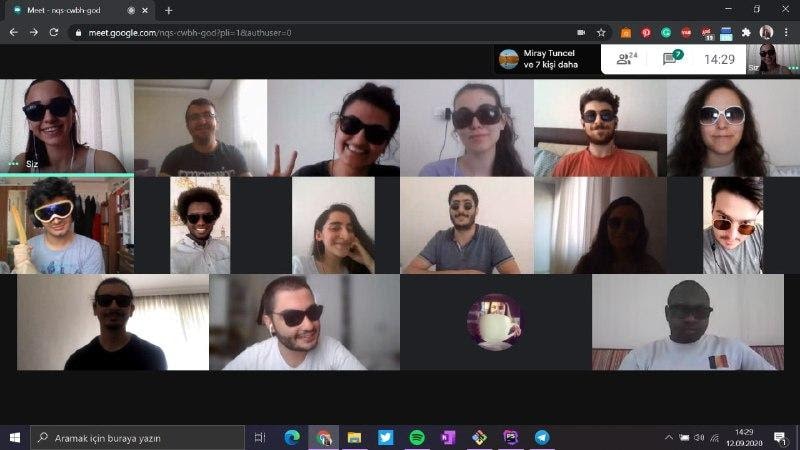800x450 pixels.
Task: Click the Windows search box 'Aramak için buraya yazın'
Action: [138, 437]
